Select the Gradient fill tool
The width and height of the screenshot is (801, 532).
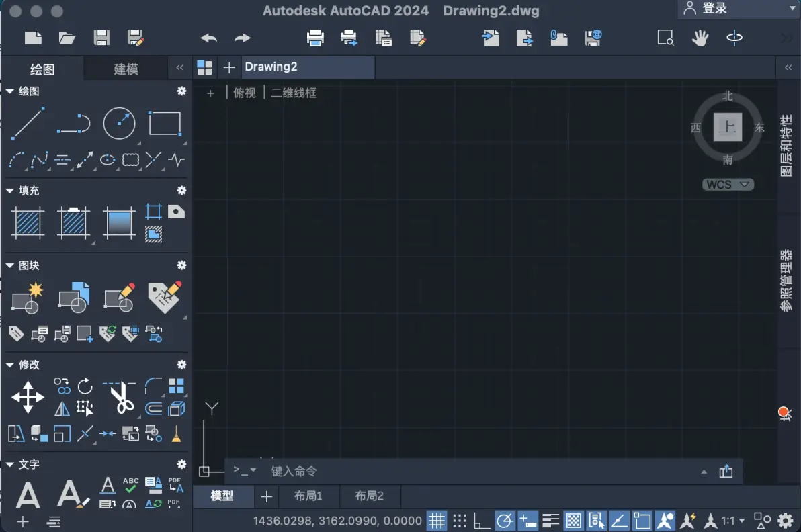point(119,223)
